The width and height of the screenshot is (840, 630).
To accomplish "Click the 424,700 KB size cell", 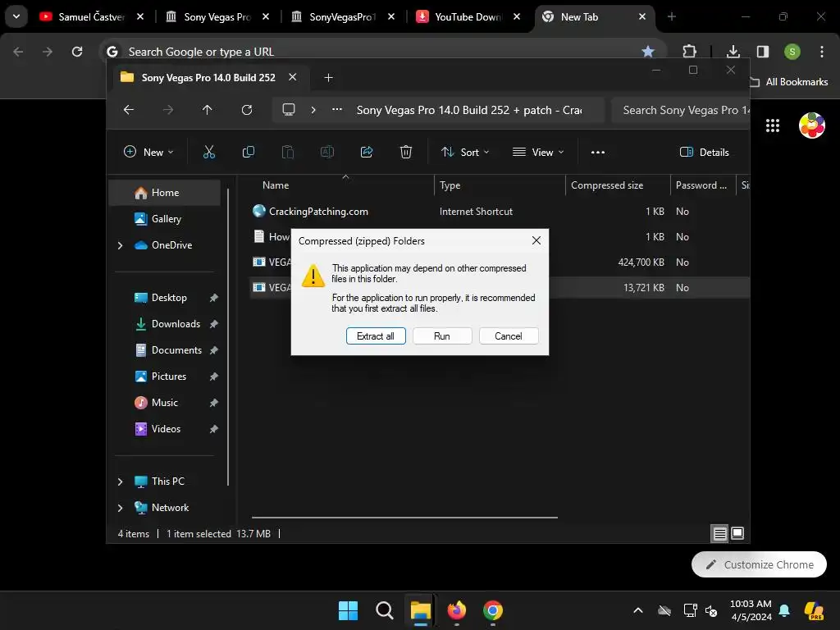I will [641, 262].
